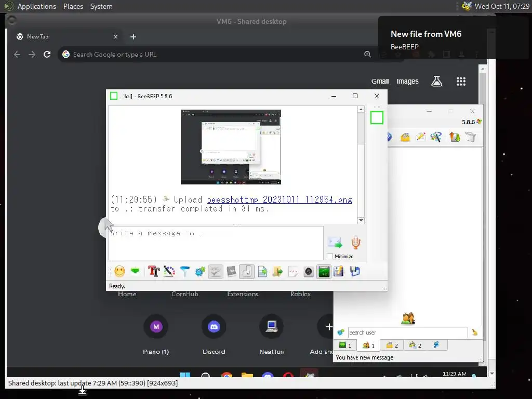Viewport: 532px width, 399px height.
Task: Enable the Minimize checkbox
Action: coord(330,256)
